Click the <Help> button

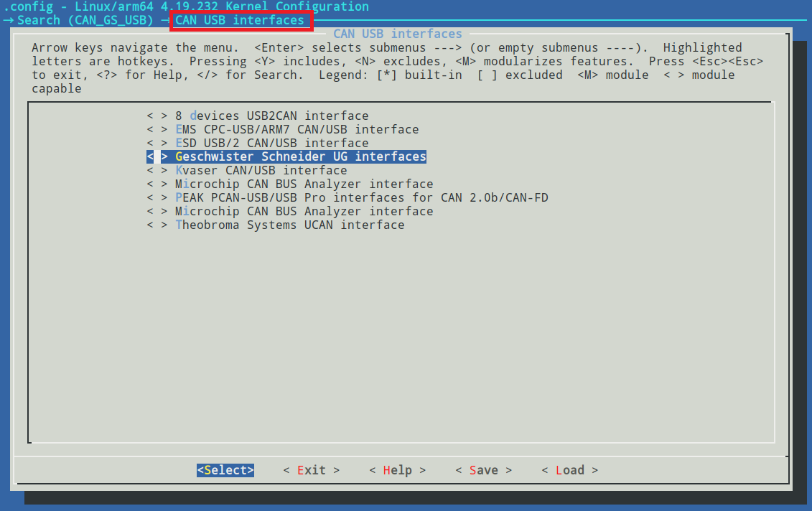396,470
